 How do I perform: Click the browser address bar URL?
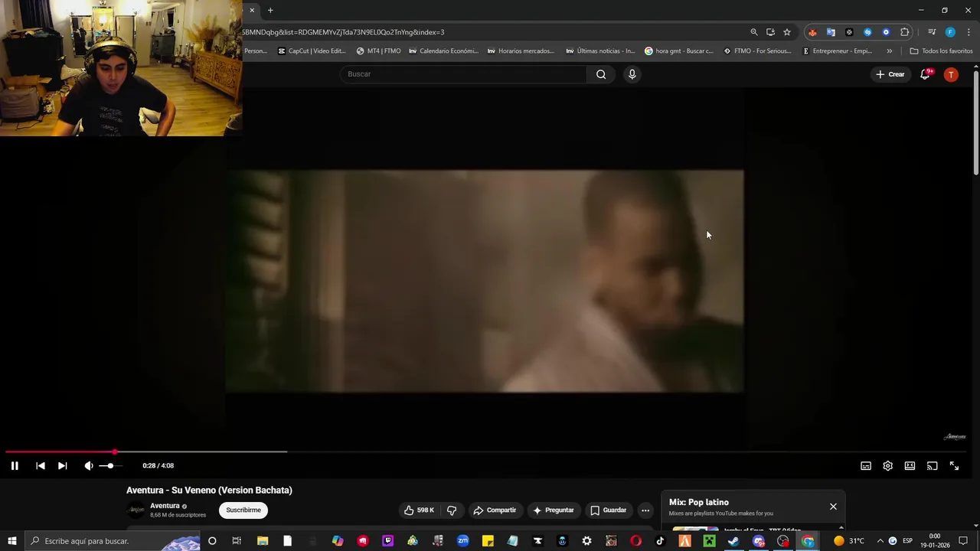(x=343, y=32)
